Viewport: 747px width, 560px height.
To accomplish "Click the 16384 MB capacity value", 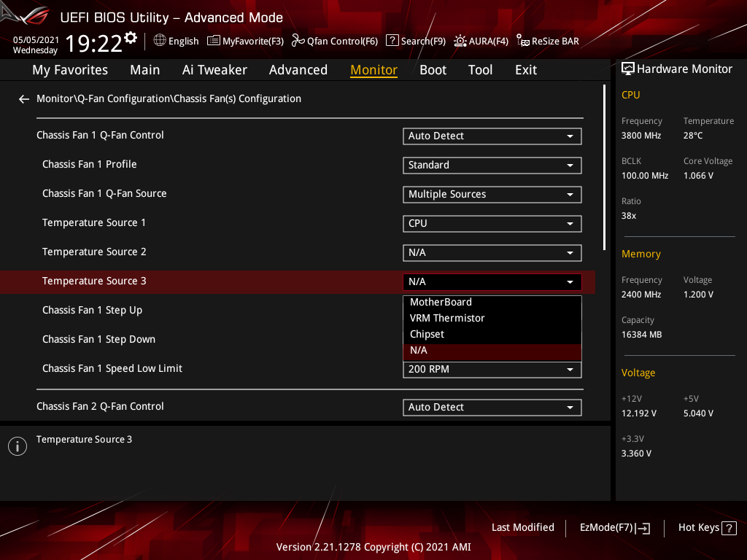I will click(641, 335).
